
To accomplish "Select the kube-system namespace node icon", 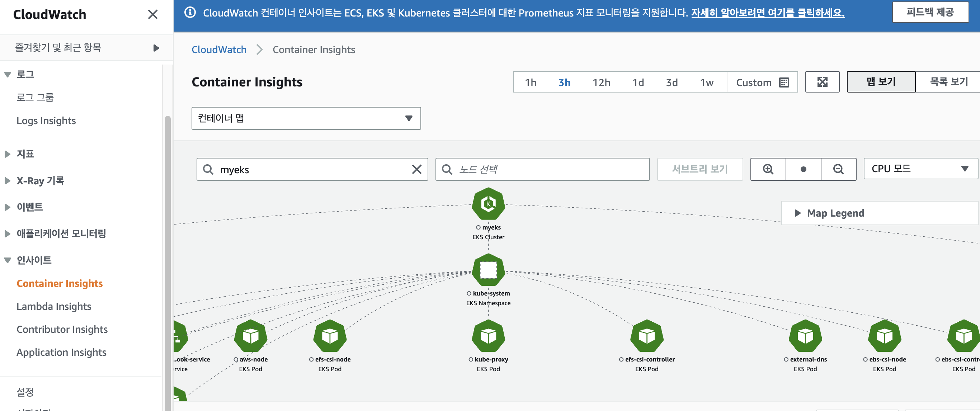I will pyautogui.click(x=488, y=270).
